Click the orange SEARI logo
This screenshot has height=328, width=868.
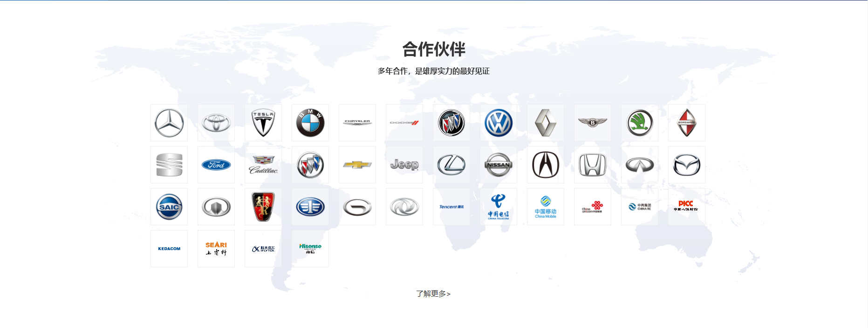(216, 249)
